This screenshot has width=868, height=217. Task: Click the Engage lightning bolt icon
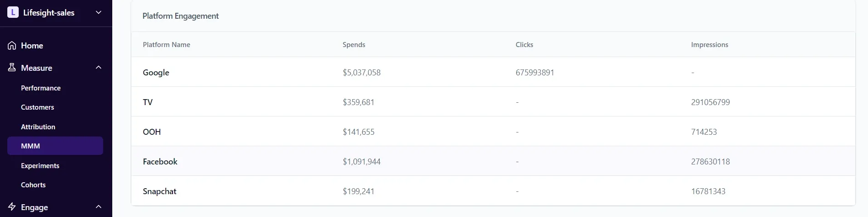coord(12,207)
